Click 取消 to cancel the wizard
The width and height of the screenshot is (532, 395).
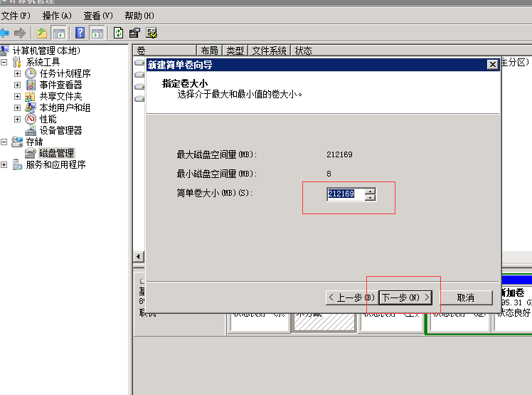(465, 297)
